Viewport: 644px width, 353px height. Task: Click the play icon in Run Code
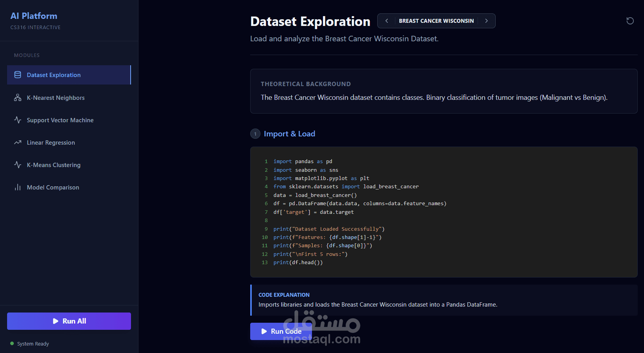(x=264, y=331)
